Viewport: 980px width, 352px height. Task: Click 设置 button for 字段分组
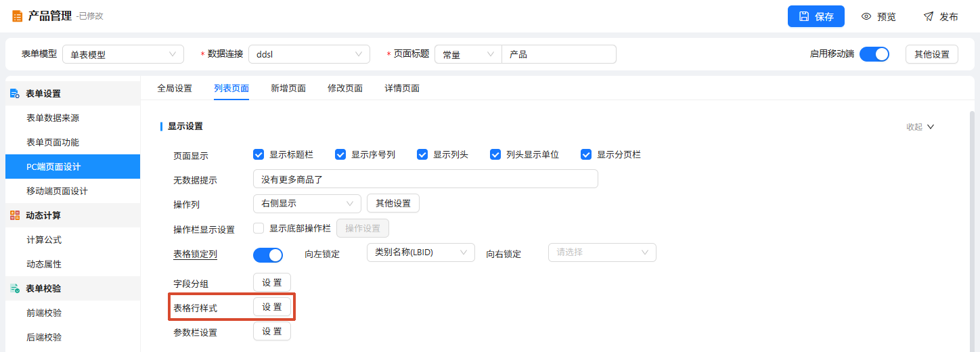272,282
